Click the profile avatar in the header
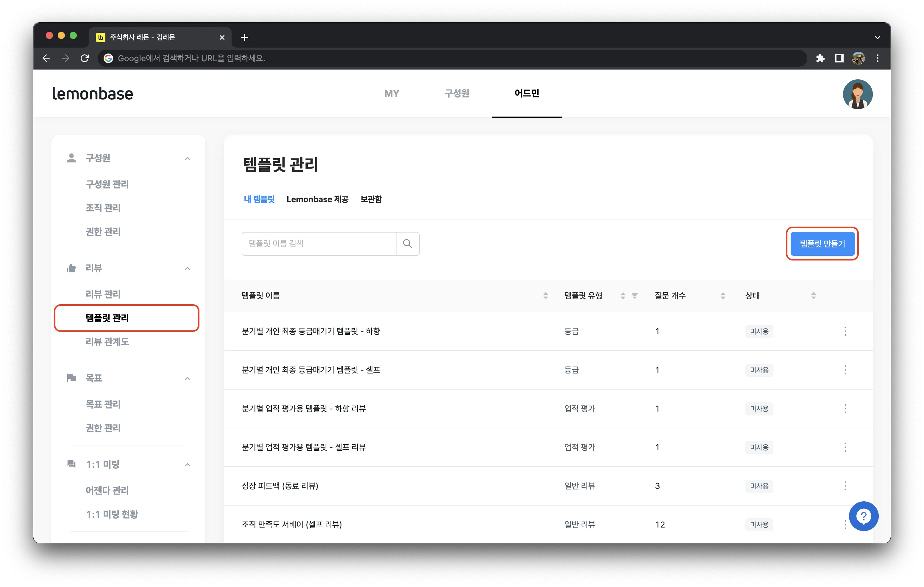This screenshot has width=924, height=587. coord(858,94)
